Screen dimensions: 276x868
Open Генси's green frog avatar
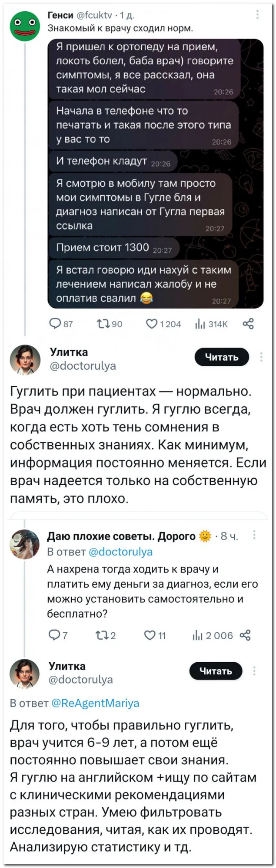pos(25,27)
